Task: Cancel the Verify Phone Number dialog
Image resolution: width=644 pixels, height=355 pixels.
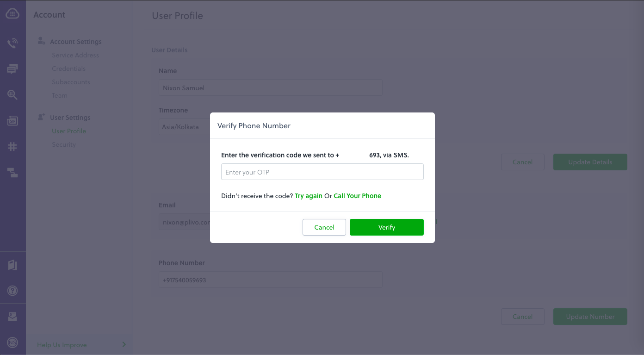Action: 324,227
